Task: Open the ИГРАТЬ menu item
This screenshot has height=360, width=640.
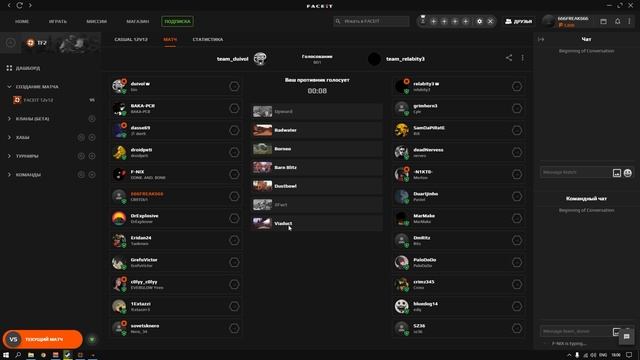Action: coord(58,21)
